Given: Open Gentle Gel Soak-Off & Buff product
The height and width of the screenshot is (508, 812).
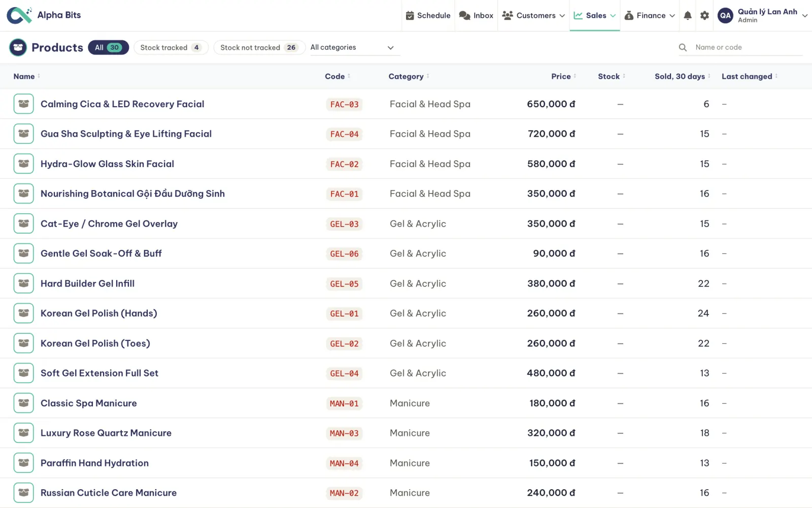Looking at the screenshot, I should (101, 253).
